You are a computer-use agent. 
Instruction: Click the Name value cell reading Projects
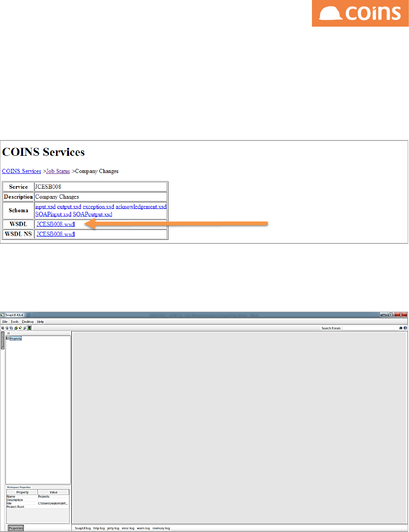53,496
